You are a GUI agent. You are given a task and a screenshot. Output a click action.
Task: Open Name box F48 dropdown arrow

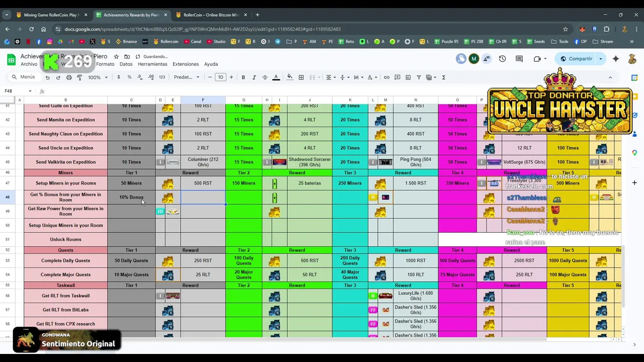point(30,91)
